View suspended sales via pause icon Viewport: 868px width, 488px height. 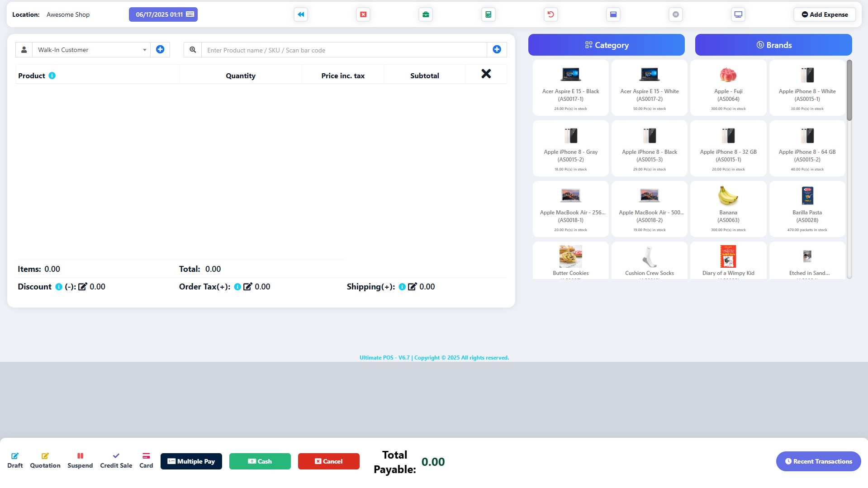click(x=676, y=14)
